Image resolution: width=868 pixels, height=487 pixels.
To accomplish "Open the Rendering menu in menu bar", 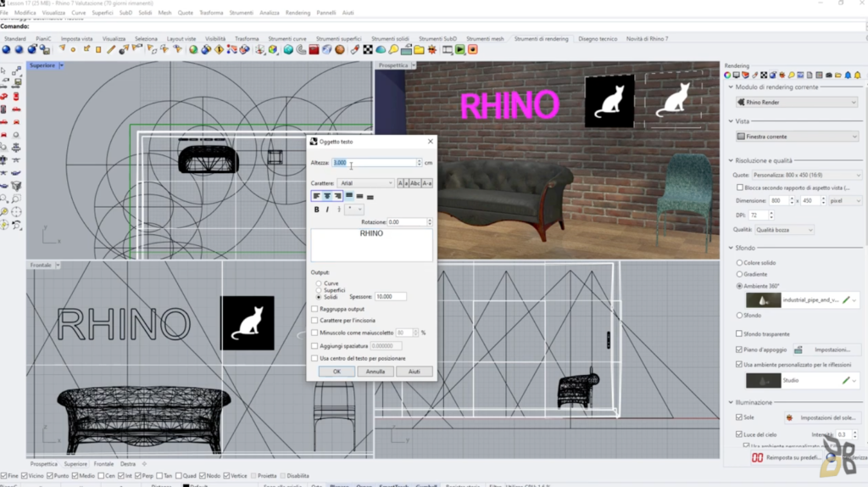I will (x=298, y=13).
